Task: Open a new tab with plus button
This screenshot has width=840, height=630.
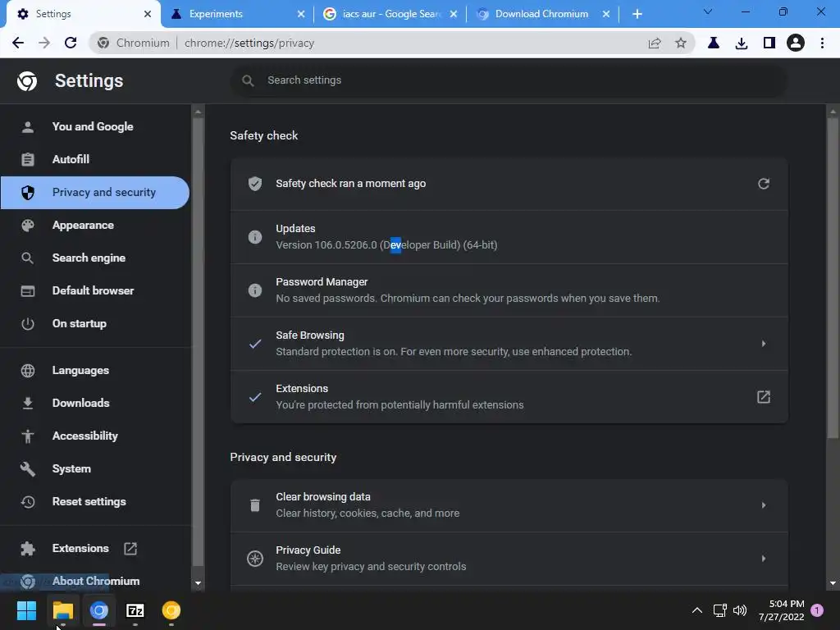Action: click(637, 14)
